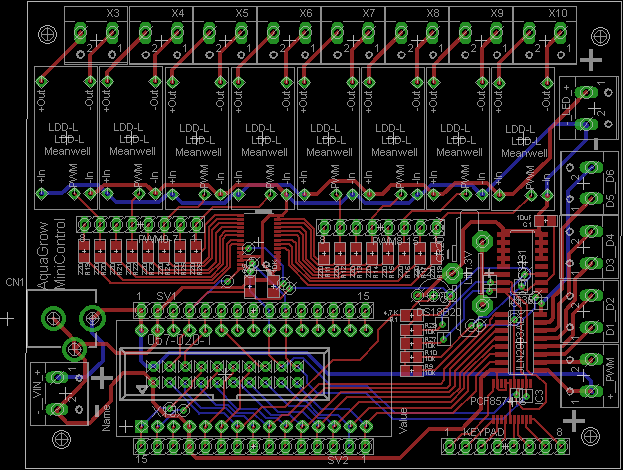Select the X10 terminal block label
Screen dimensions: 623x470
click(x=558, y=13)
